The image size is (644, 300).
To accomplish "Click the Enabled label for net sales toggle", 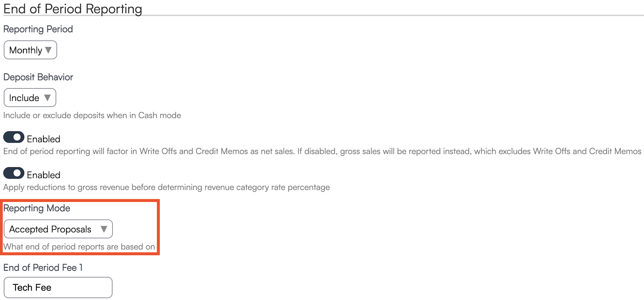I will coord(43,139).
